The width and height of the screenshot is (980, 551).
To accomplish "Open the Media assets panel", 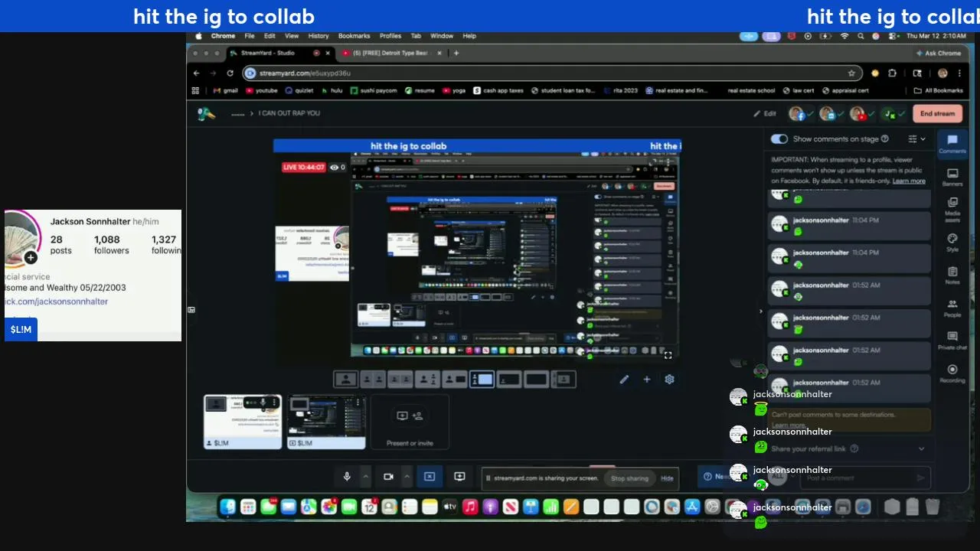I will point(952,208).
